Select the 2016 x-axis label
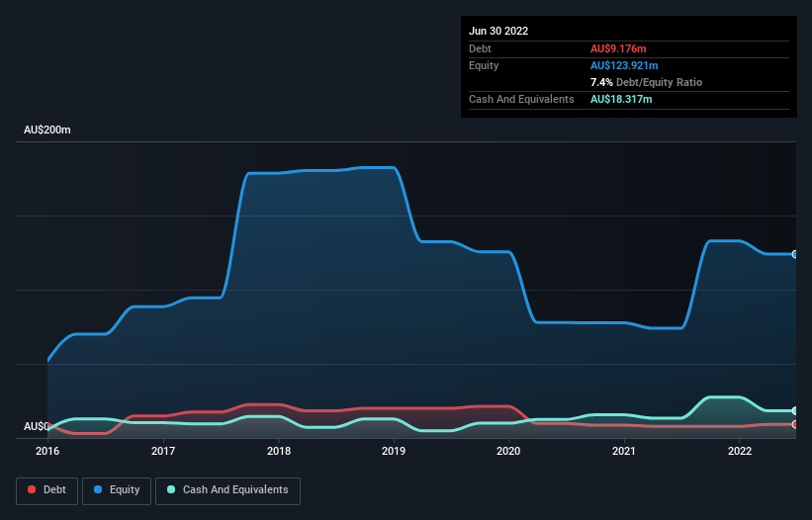 click(47, 451)
